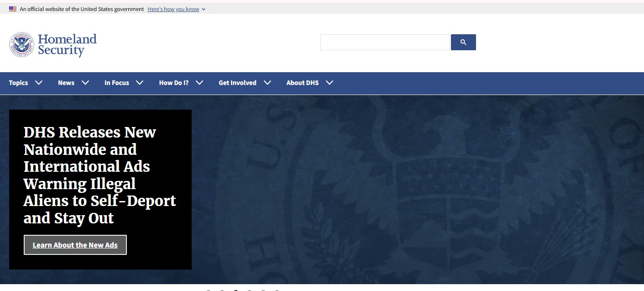Click the magnifying glass search button
This screenshot has height=291, width=644.
pos(463,42)
